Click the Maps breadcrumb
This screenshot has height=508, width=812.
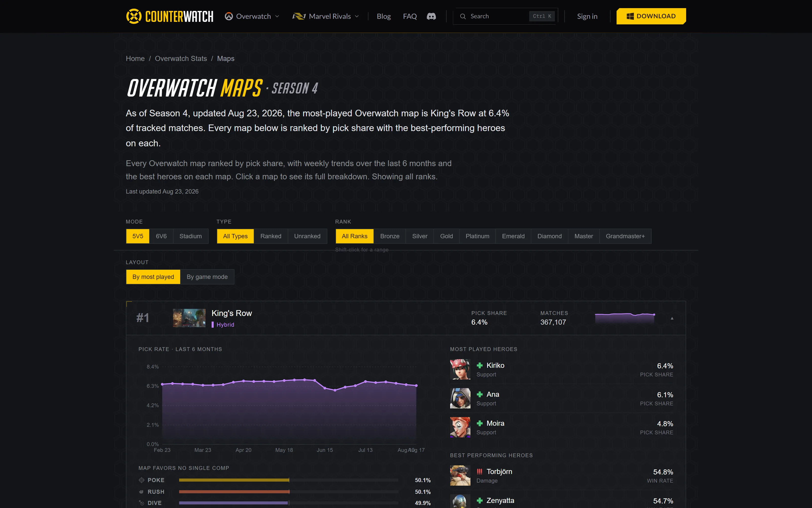tap(226, 58)
